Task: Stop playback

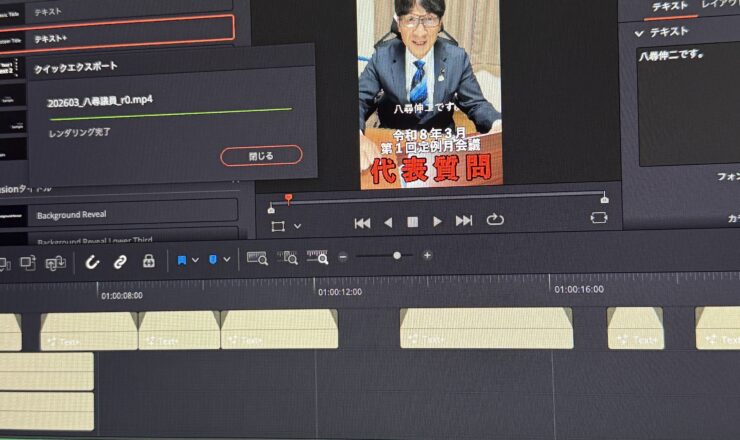Action: click(412, 221)
